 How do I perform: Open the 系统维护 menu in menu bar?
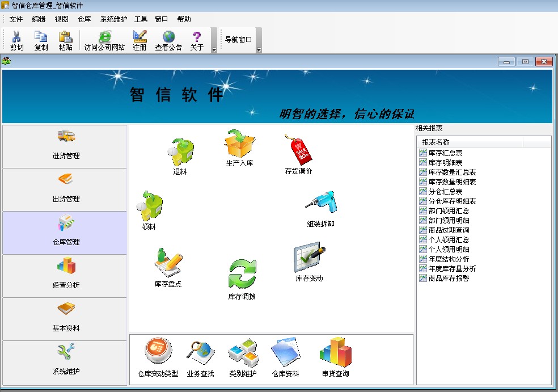(x=113, y=19)
